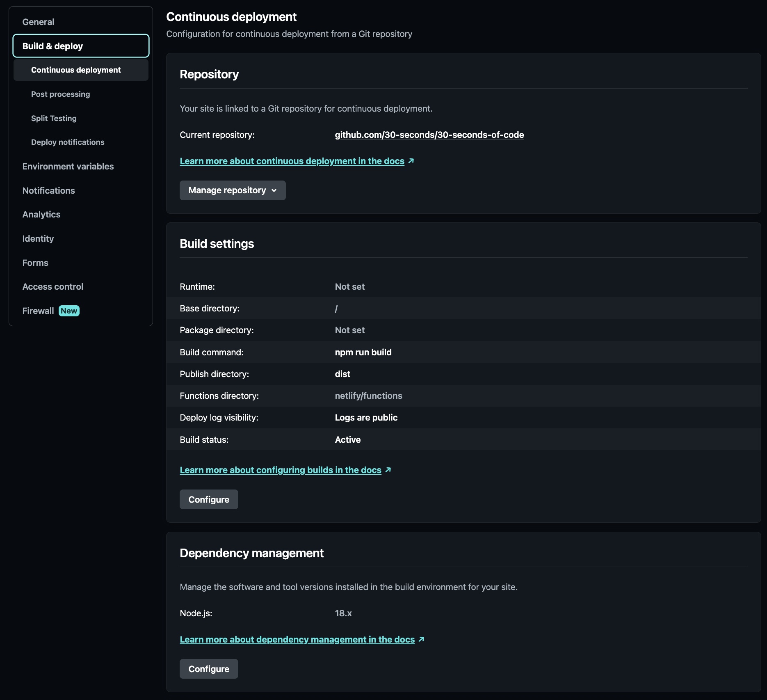Image resolution: width=767 pixels, height=700 pixels.
Task: Go to Split Testing section
Action: pyautogui.click(x=54, y=118)
